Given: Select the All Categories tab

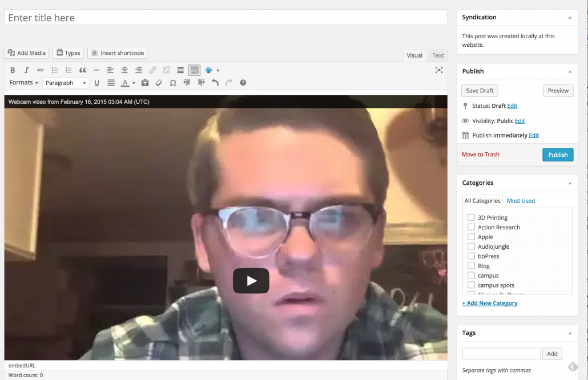Looking at the screenshot, I should click(x=482, y=201).
